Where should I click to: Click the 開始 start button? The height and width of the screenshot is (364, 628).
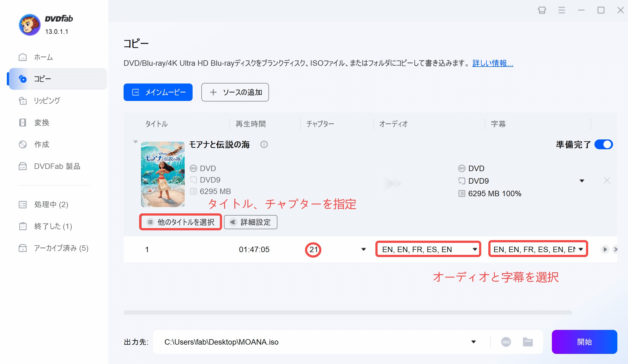pos(584,342)
